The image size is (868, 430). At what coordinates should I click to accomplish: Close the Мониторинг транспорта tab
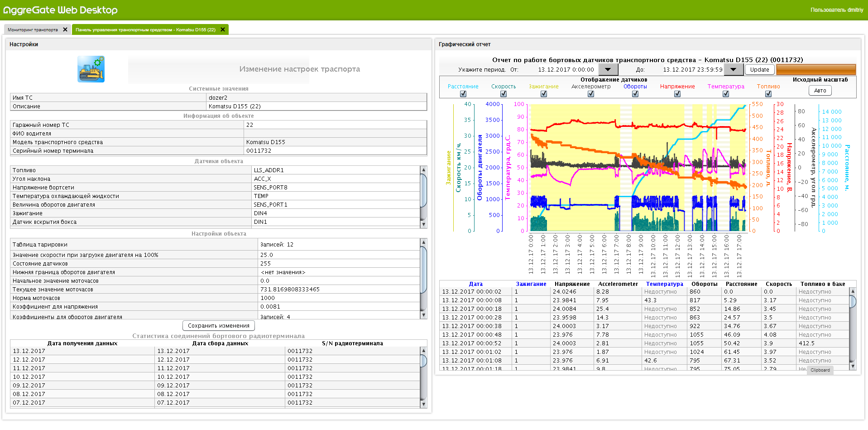tap(65, 29)
